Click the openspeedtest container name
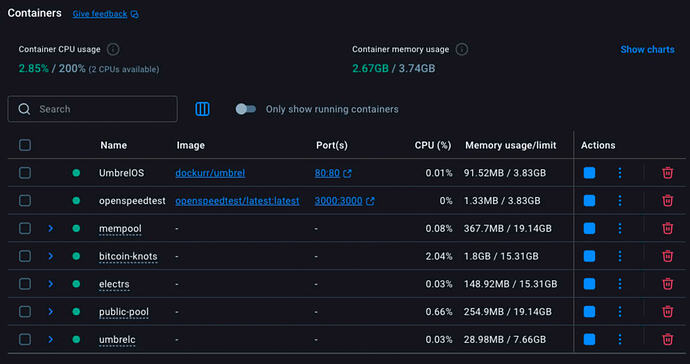This screenshot has width=690, height=364. coord(132,201)
